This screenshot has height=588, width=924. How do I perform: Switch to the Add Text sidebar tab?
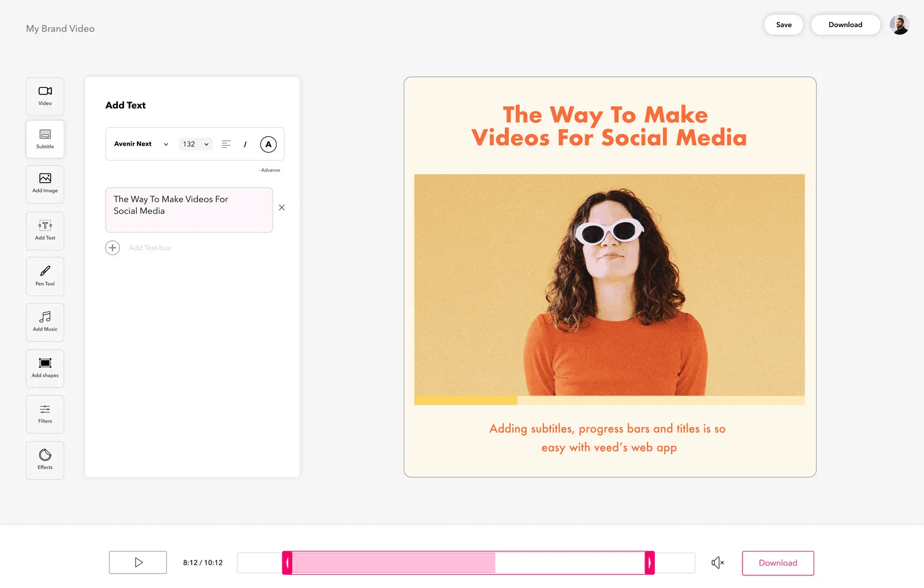coord(45,230)
